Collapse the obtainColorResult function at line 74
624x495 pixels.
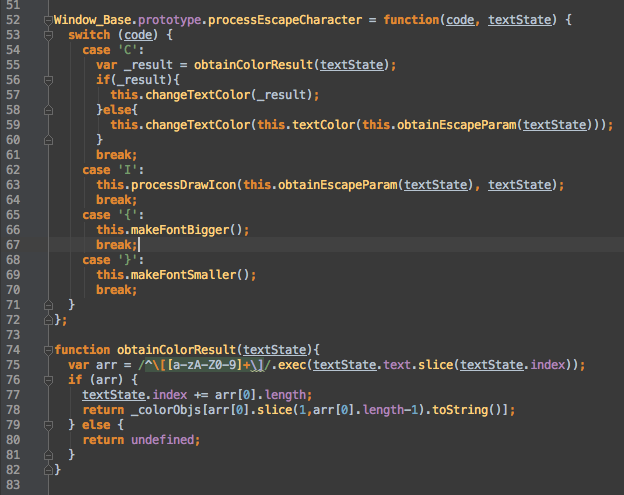coord(48,350)
